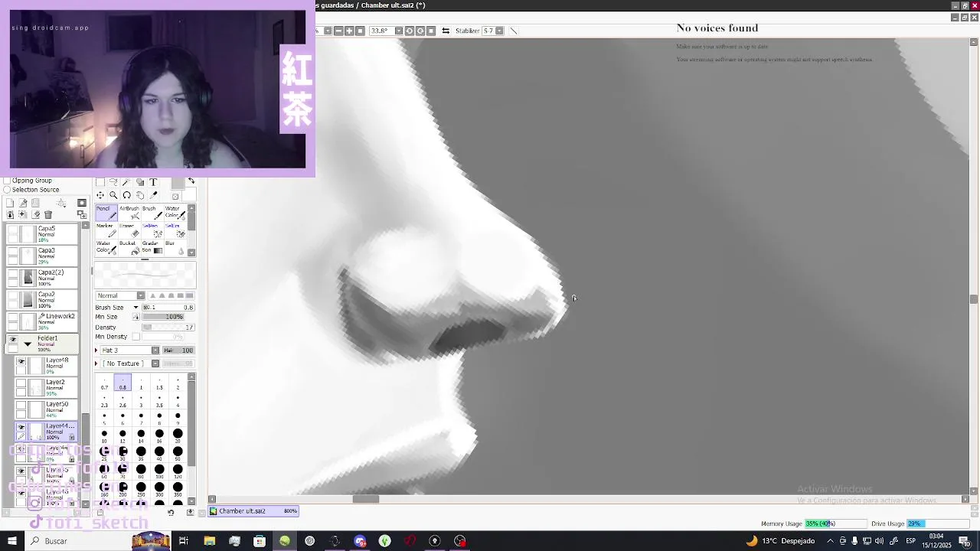Hide layer Layer48 with eye icon
Image resolution: width=980 pixels, height=551 pixels.
[x=21, y=361]
